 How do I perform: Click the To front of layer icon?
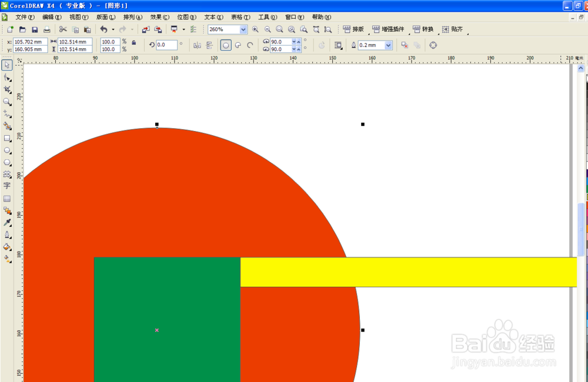[405, 45]
